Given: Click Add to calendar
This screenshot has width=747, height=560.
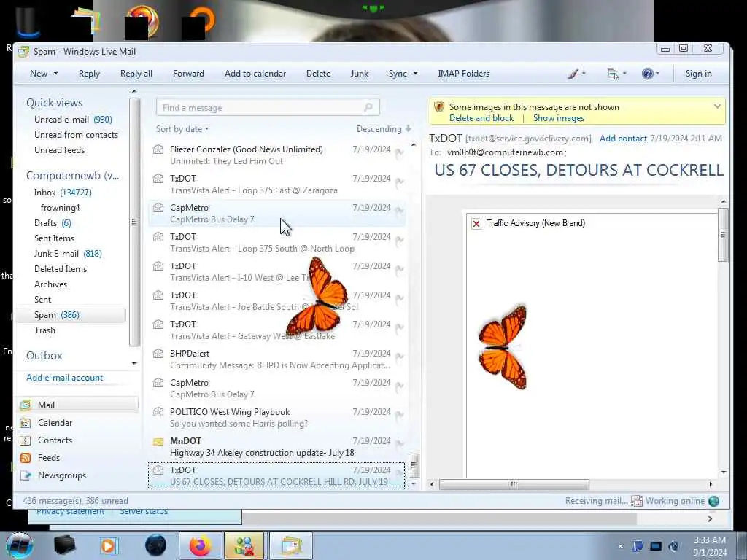Looking at the screenshot, I should [x=255, y=74].
